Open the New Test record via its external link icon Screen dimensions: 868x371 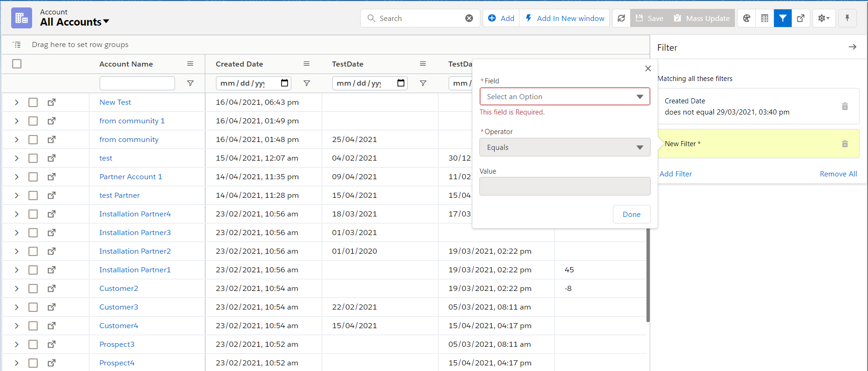pos(52,102)
